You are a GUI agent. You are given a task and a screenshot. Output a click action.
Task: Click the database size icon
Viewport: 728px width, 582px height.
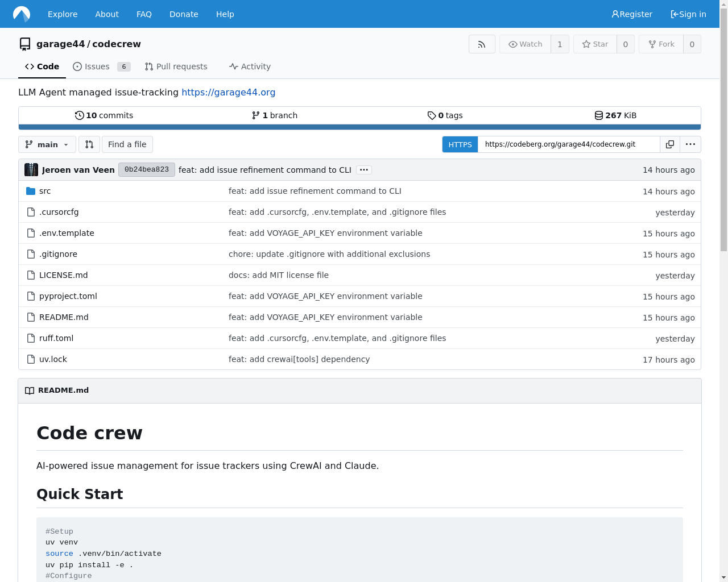[599, 115]
